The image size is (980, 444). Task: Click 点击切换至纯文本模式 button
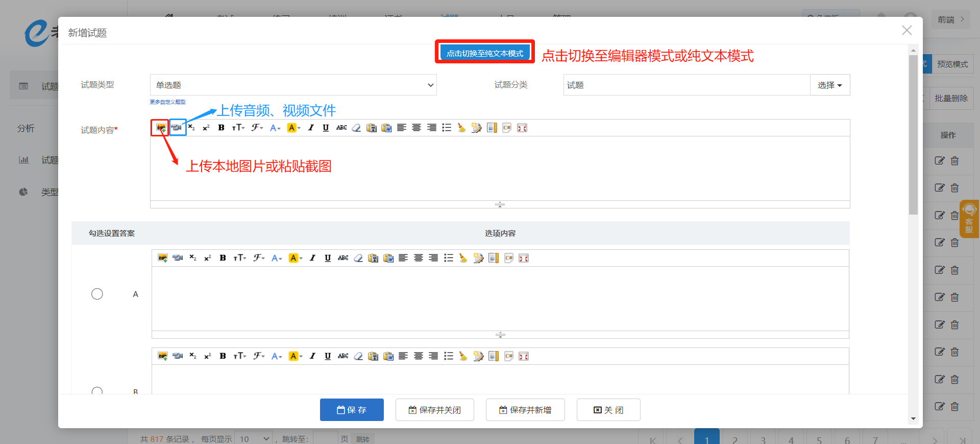[484, 53]
